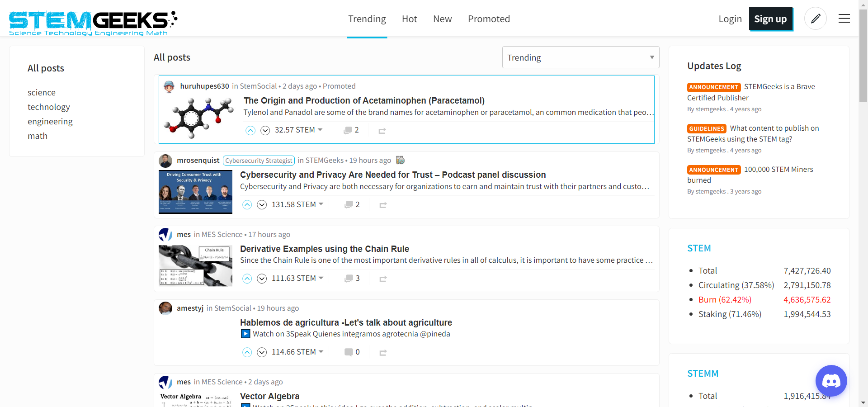Open comments on the Chain Rule post

coord(352,279)
